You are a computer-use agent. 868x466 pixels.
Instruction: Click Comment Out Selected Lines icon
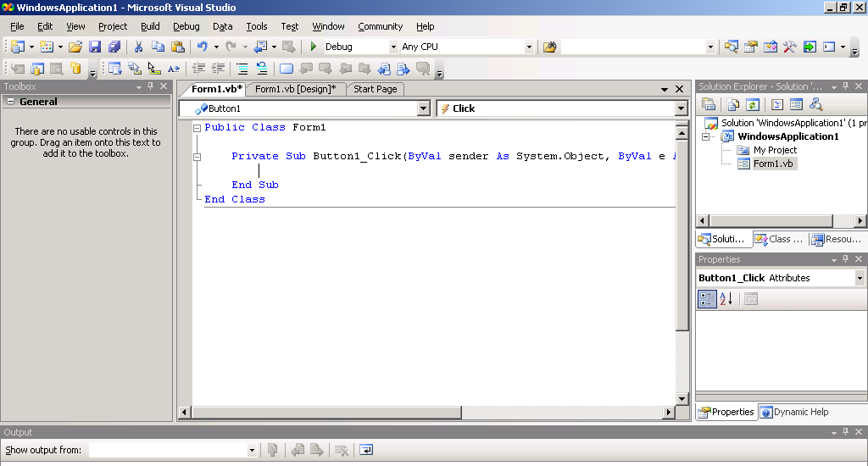click(x=242, y=69)
